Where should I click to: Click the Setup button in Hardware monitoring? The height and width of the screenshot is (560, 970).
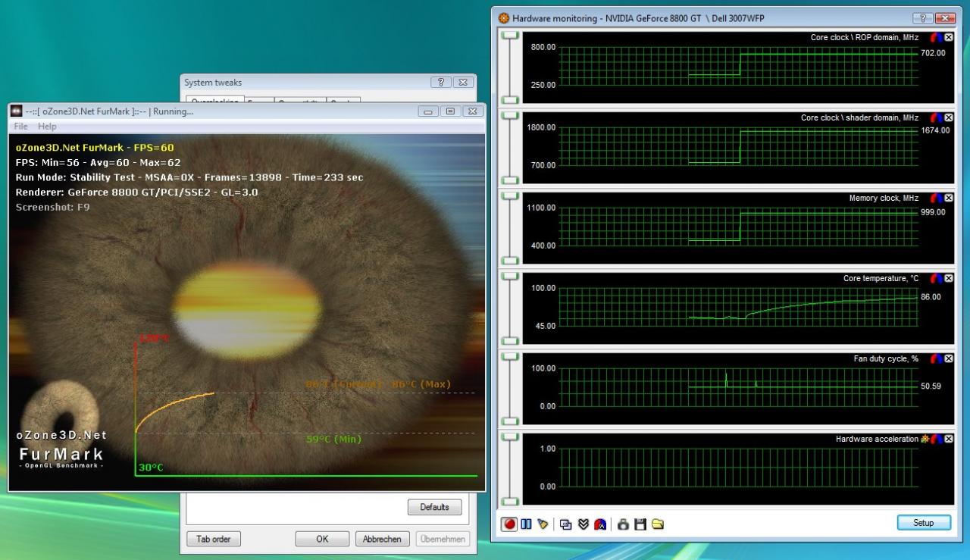(923, 523)
